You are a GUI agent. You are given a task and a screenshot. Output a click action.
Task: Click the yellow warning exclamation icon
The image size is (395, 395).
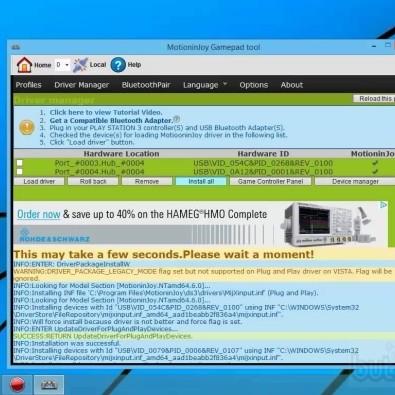pos(27,127)
